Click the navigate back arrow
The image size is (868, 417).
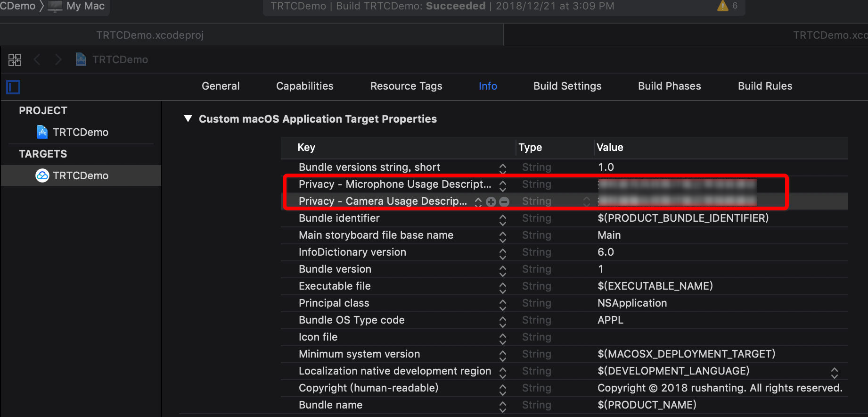point(37,60)
